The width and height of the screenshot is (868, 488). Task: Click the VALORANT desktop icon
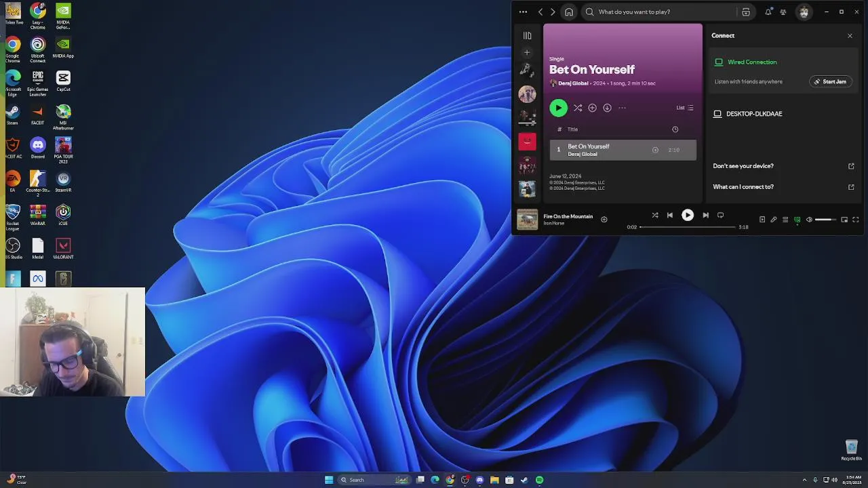pos(63,248)
